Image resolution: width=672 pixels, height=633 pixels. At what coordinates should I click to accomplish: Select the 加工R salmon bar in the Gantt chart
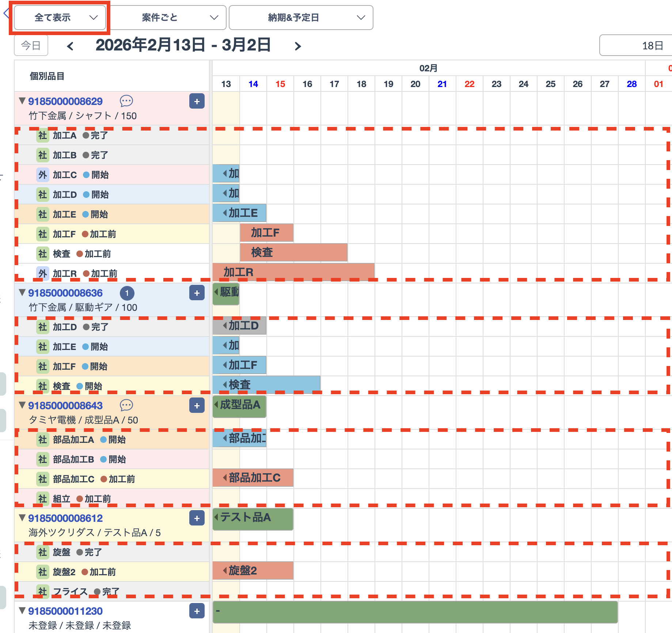point(293,272)
